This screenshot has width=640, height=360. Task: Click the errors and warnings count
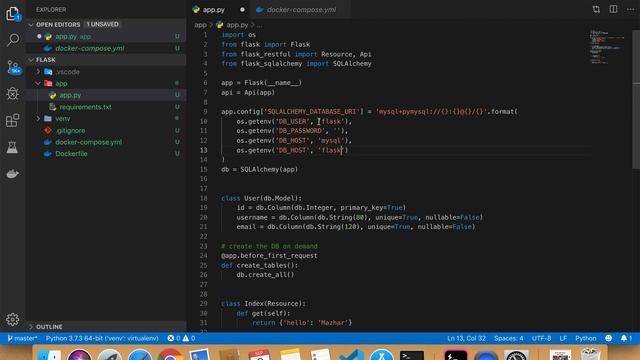tap(181, 338)
